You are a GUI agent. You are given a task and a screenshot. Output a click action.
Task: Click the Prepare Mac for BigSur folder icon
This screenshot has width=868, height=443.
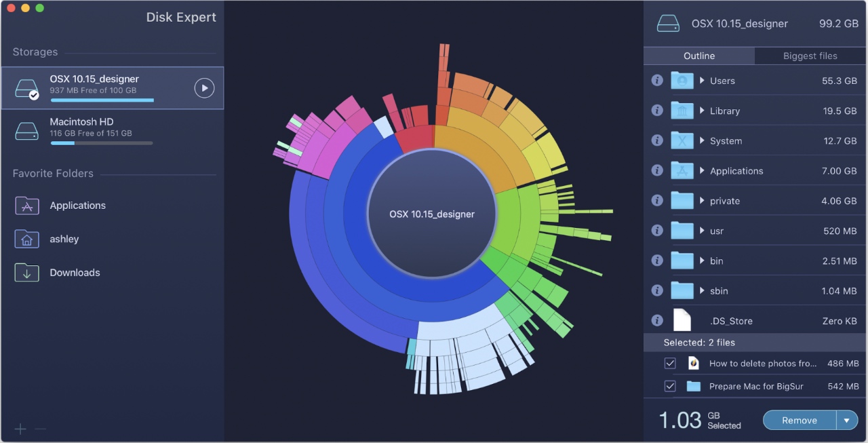693,386
